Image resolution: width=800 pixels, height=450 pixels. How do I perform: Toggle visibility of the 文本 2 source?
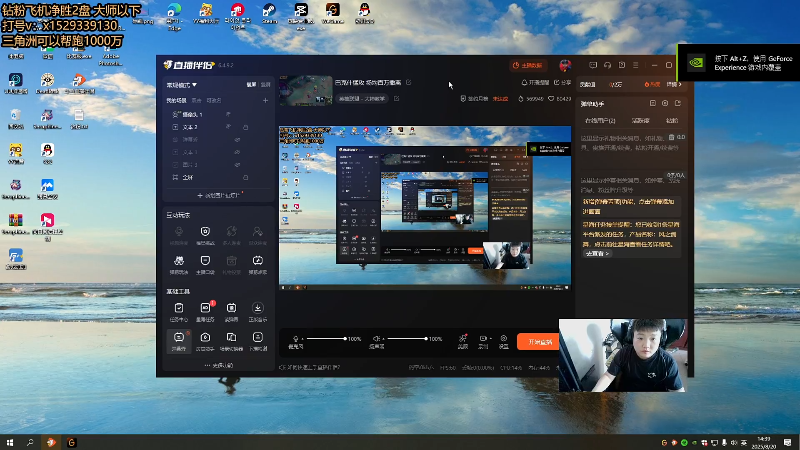(228, 127)
